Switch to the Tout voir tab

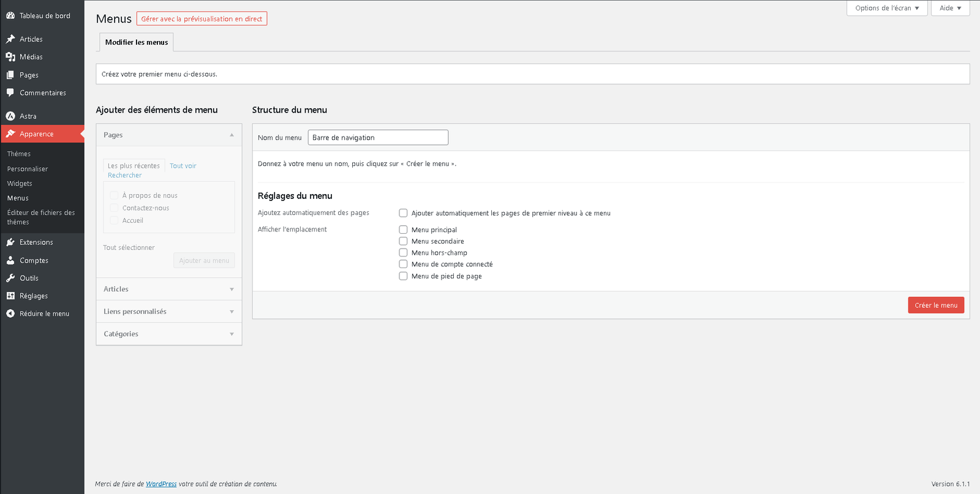tap(183, 166)
